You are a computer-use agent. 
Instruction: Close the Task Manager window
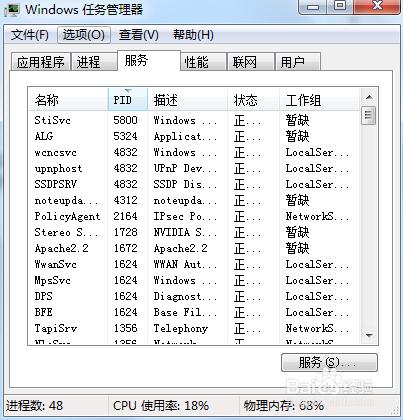point(377,7)
